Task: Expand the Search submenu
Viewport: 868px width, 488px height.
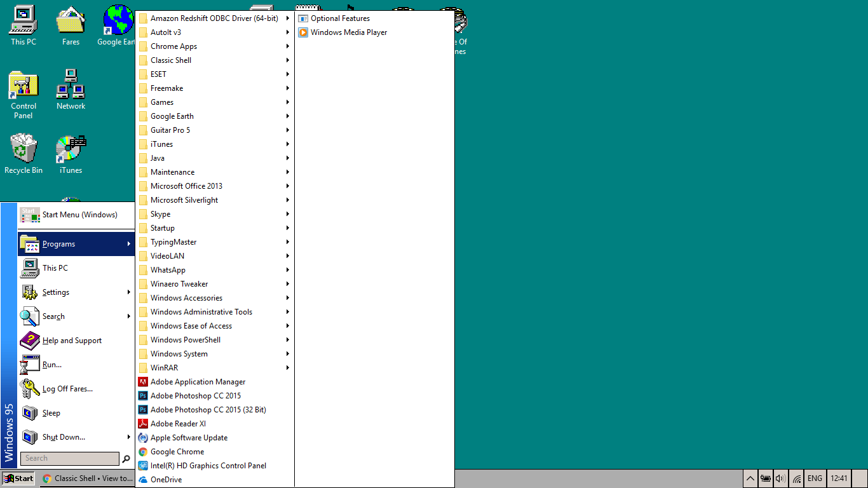Action: [x=76, y=316]
